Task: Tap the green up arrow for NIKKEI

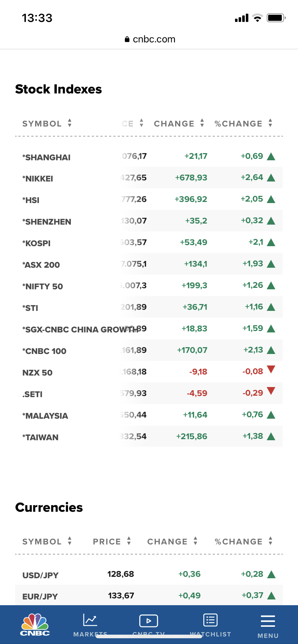Action: 271,178
